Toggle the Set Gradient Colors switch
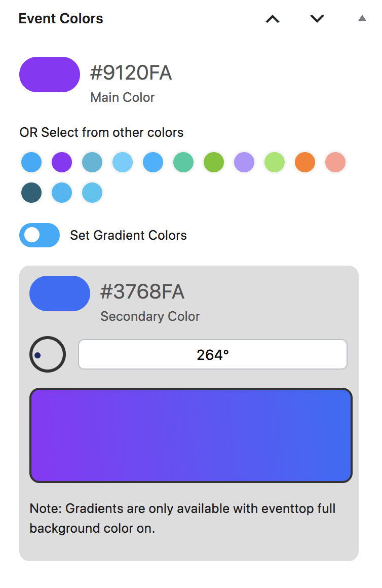382x588 pixels. click(40, 235)
